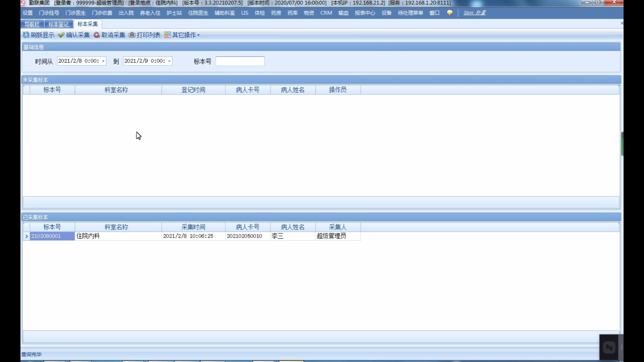This screenshot has height=362, width=644.
Task: Click the video widget icon at bottom right
Action: coord(609,347)
